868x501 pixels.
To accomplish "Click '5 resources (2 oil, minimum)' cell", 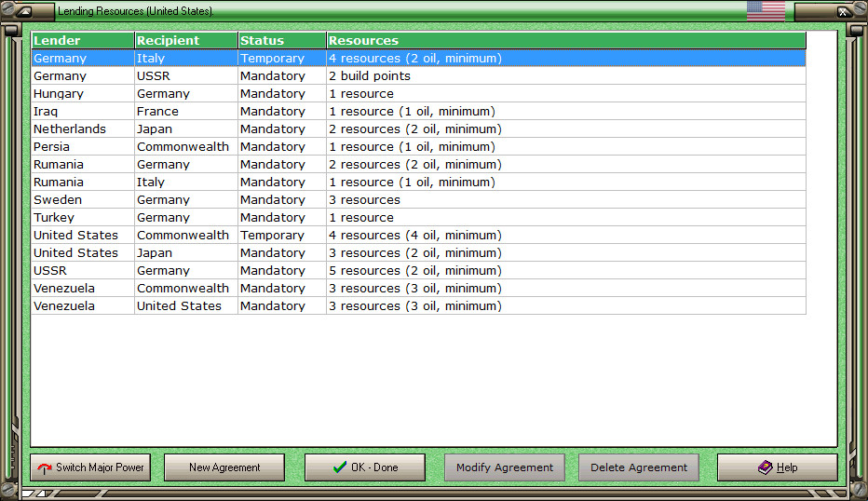I will click(566, 271).
